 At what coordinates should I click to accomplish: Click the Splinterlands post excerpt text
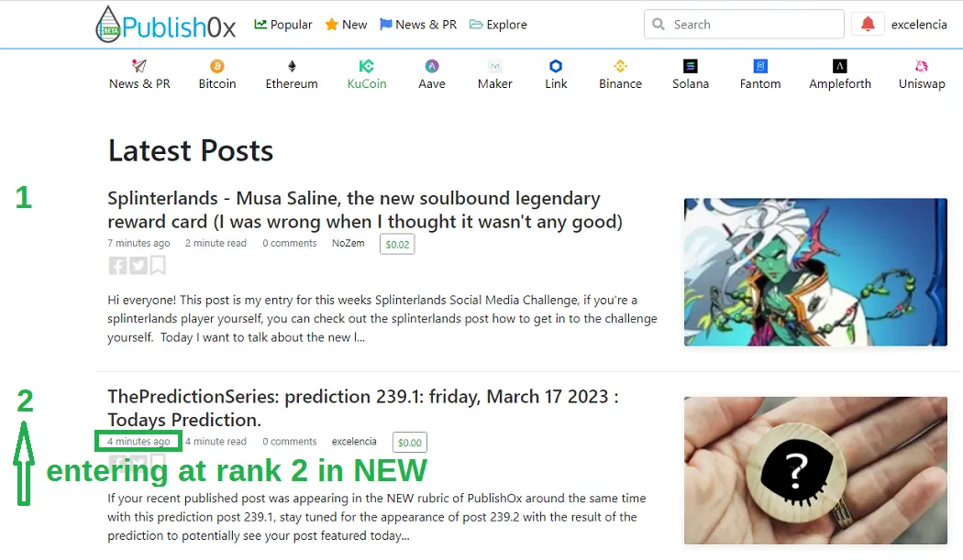coord(382,319)
